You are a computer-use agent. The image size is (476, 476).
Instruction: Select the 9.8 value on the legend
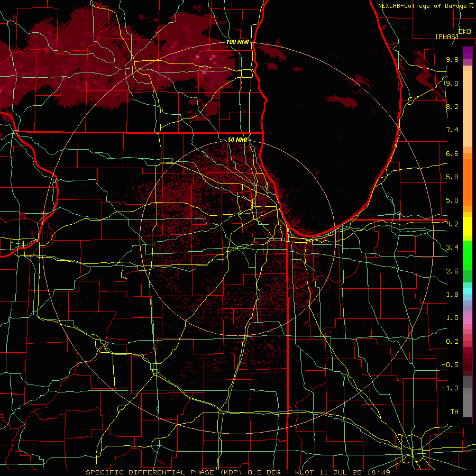(x=452, y=60)
